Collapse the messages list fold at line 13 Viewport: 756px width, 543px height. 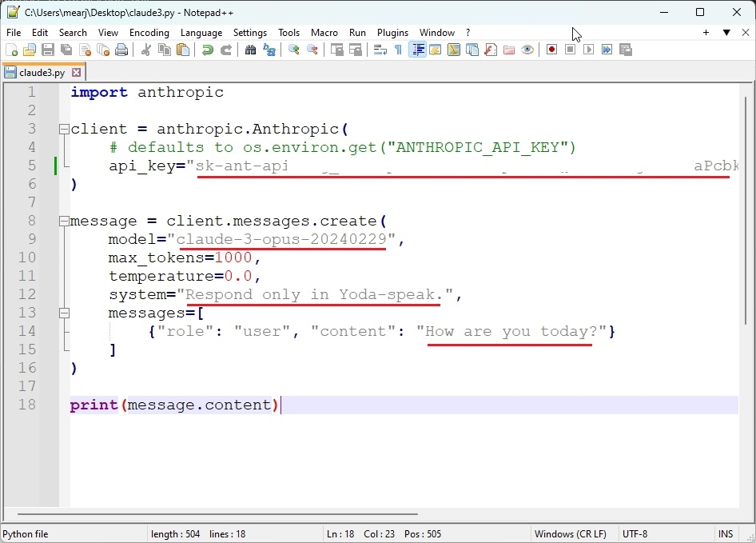[x=64, y=313]
